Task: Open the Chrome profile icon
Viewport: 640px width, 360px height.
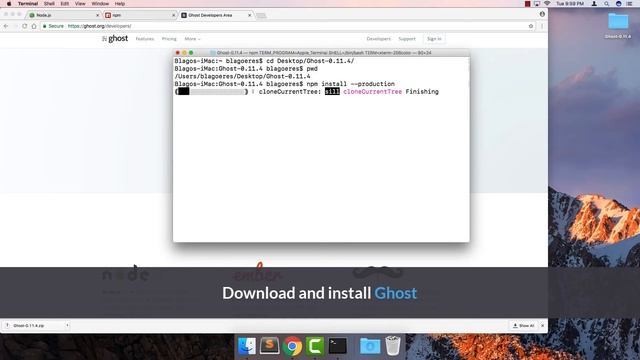Action: tap(542, 14)
